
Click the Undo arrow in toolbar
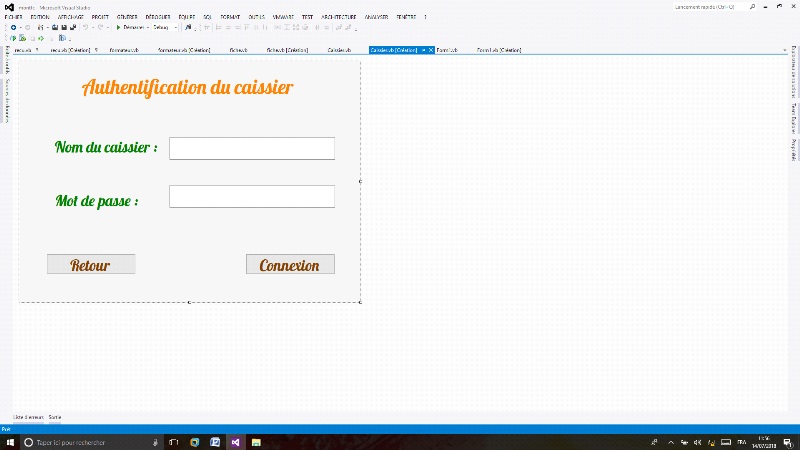[x=87, y=27]
